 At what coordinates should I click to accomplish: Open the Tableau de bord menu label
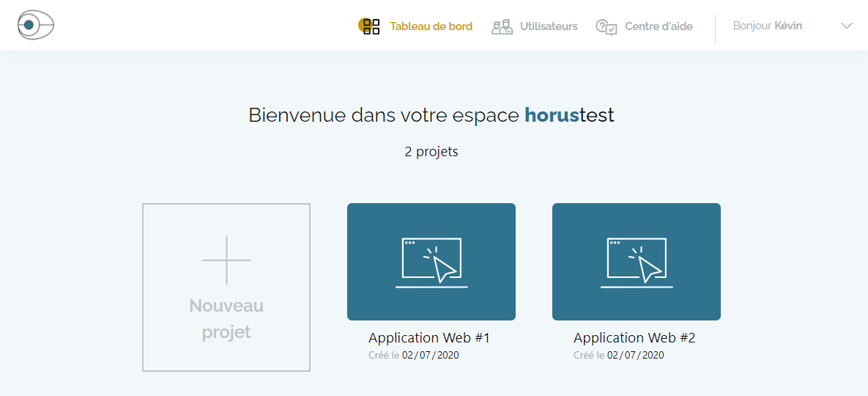pyautogui.click(x=431, y=26)
